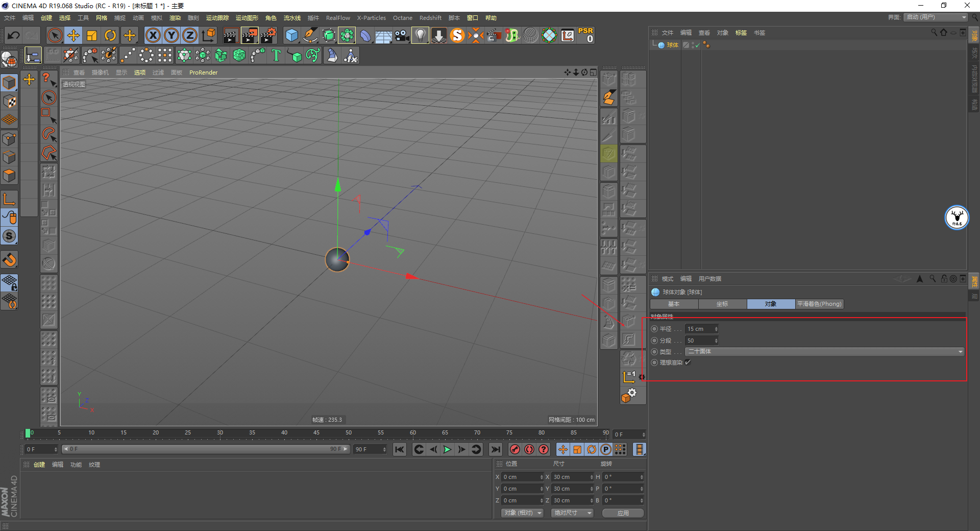Add a Camera object
The image size is (980, 531).
[x=402, y=35]
